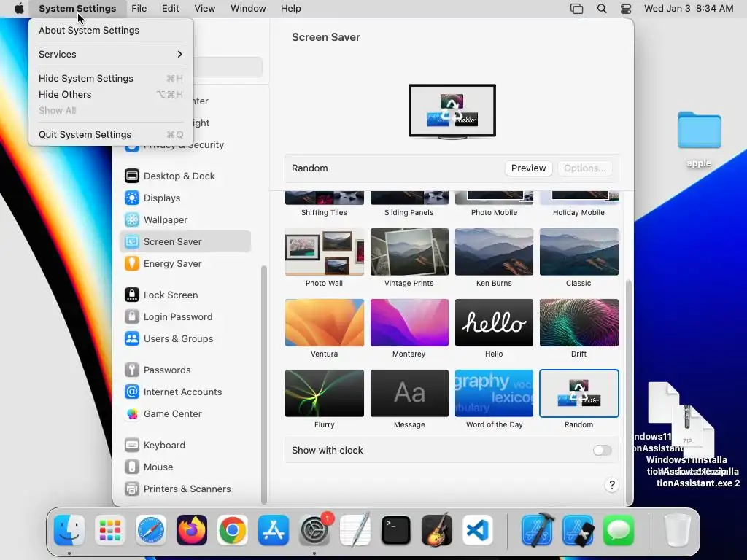Select the Photo Wall screen saver
This screenshot has width=747, height=560.
coord(325,252)
